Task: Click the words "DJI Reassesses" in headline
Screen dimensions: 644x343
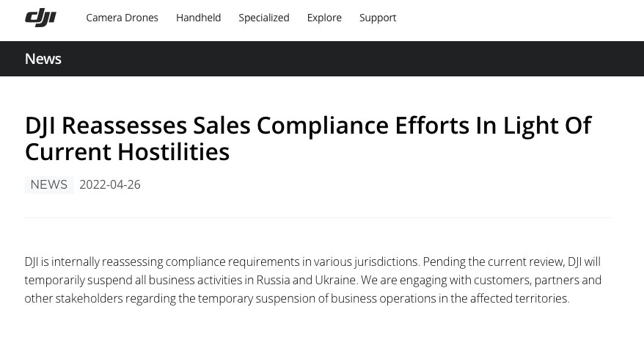Action: [x=106, y=126]
